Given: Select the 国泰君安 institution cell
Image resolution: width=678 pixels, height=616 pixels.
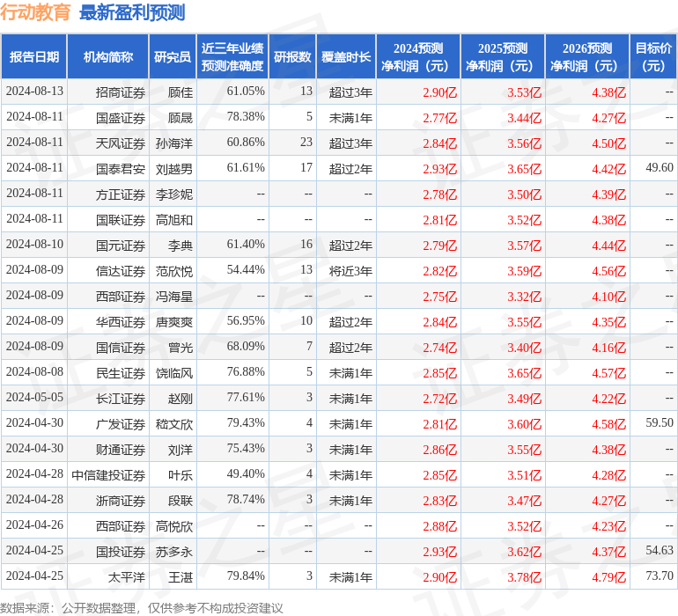Looking at the screenshot, I should [x=121, y=168].
